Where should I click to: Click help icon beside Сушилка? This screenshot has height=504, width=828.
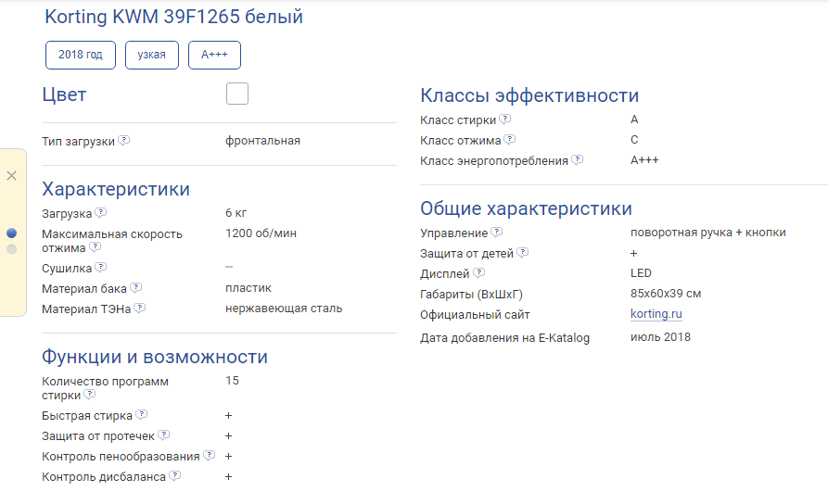click(101, 268)
